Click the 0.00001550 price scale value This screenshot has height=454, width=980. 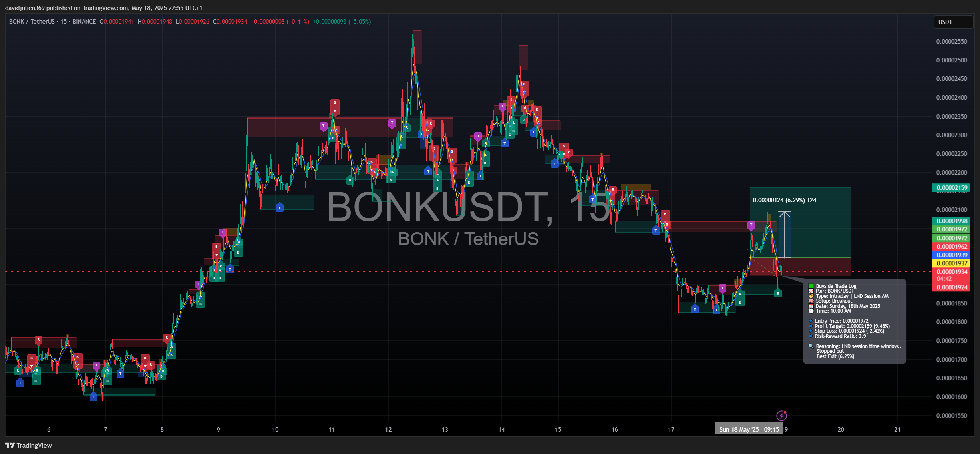click(952, 416)
